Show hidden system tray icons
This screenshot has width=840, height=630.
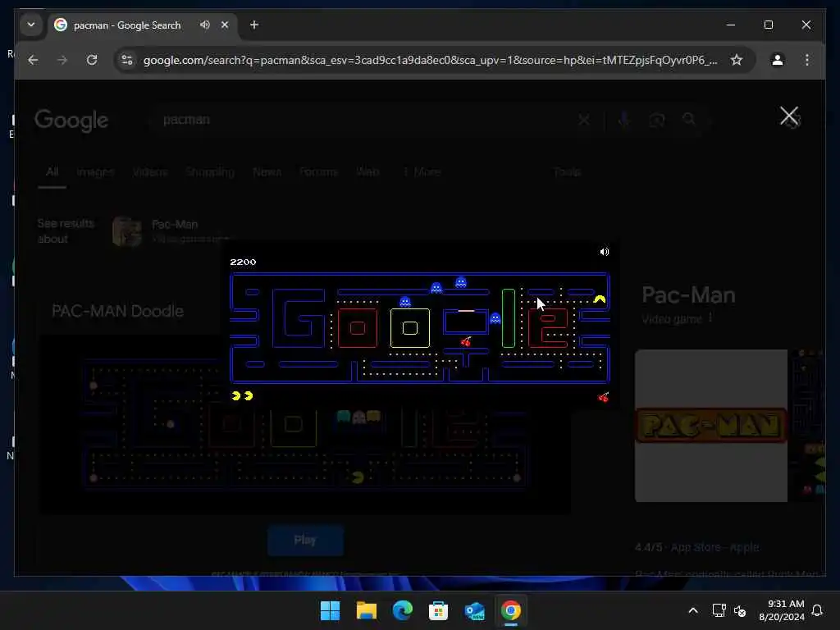[x=692, y=610]
